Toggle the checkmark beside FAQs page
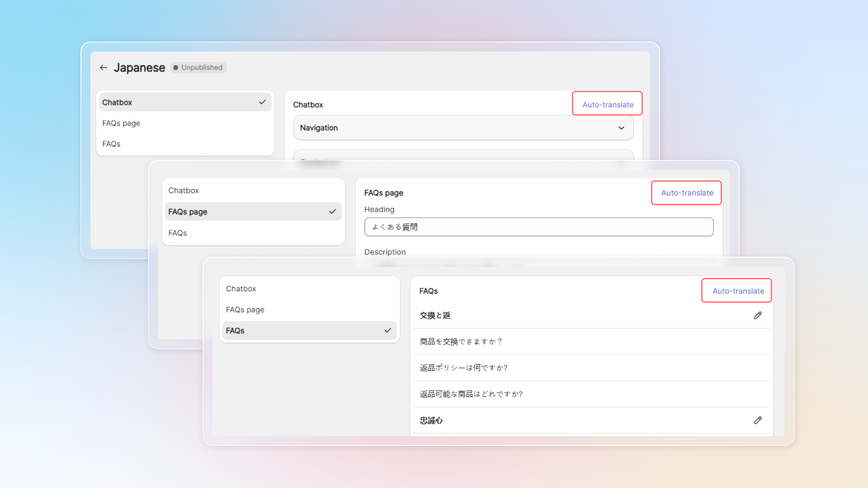 tap(332, 211)
